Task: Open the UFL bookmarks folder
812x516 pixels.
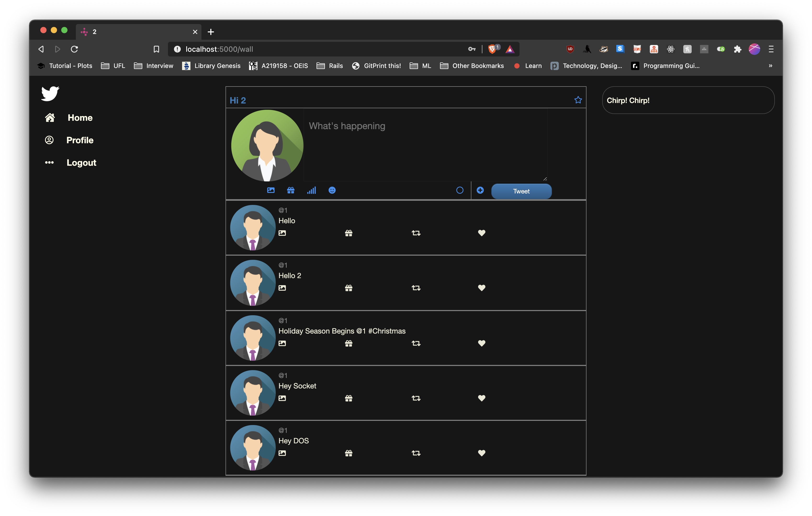Action: coord(113,66)
